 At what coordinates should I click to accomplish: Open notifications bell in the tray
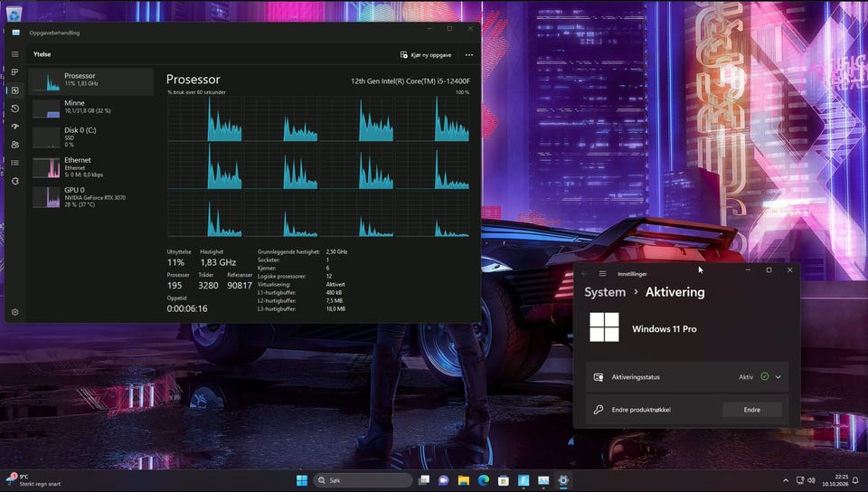click(856, 480)
